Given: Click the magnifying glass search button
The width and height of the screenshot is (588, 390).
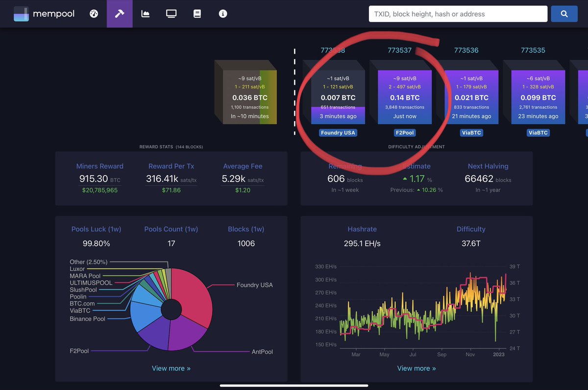Looking at the screenshot, I should [564, 14].
